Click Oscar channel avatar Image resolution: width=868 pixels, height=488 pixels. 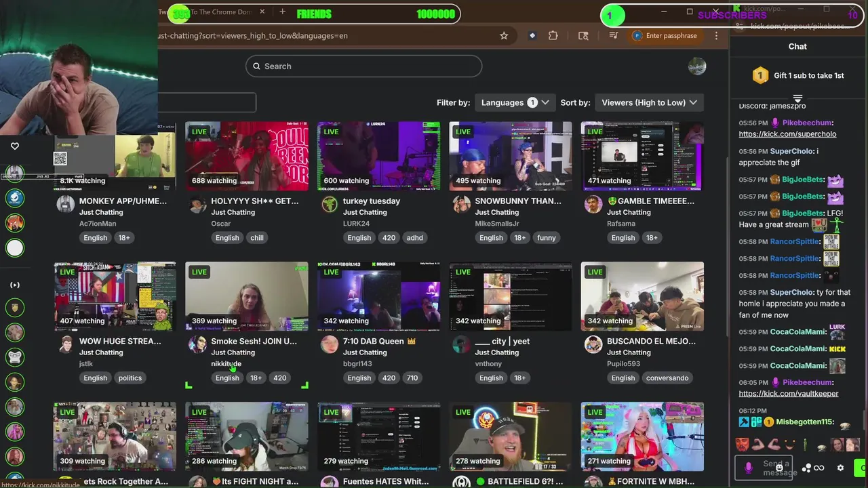pyautogui.click(x=197, y=205)
